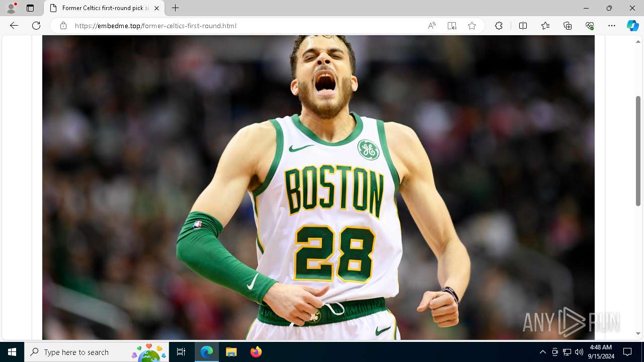This screenshot has width=644, height=362.
Task: Open the Windows Start menu
Action: click(12, 352)
